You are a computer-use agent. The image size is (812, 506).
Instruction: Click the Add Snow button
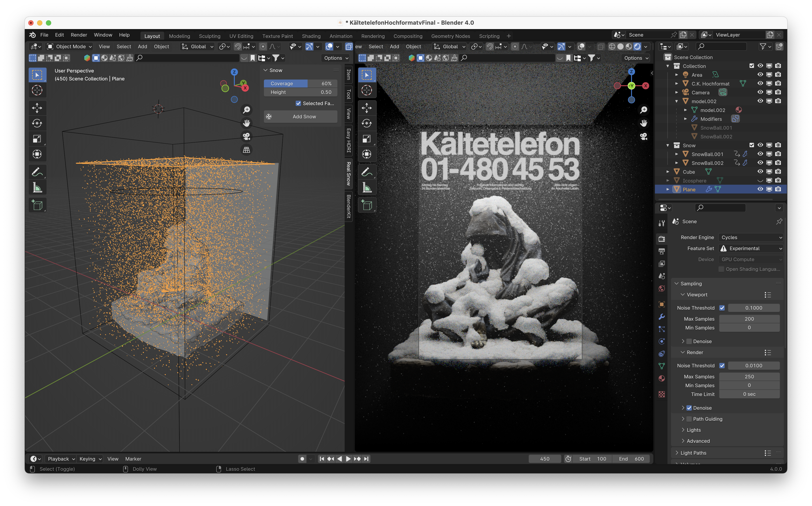tap(301, 116)
